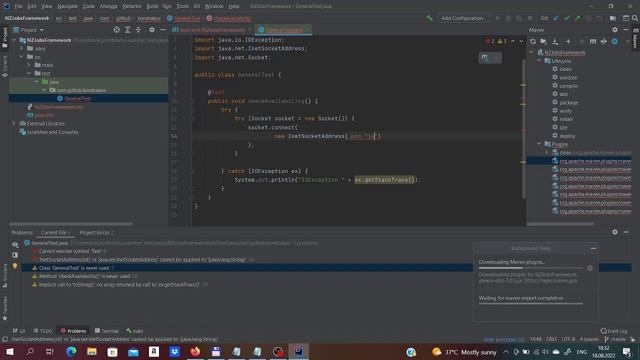Screen dimensions: 640x360
Task: Click Project Structure icon in top toolbar
Action: [613, 18]
